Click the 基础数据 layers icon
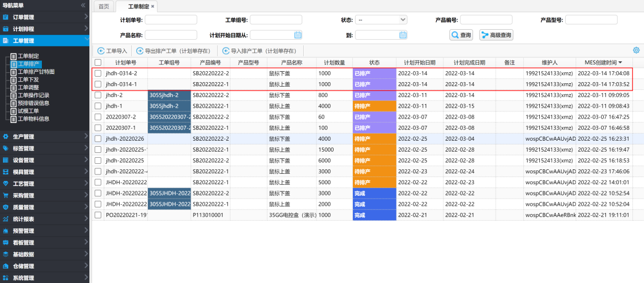The width and height of the screenshot is (644, 283). (6, 254)
